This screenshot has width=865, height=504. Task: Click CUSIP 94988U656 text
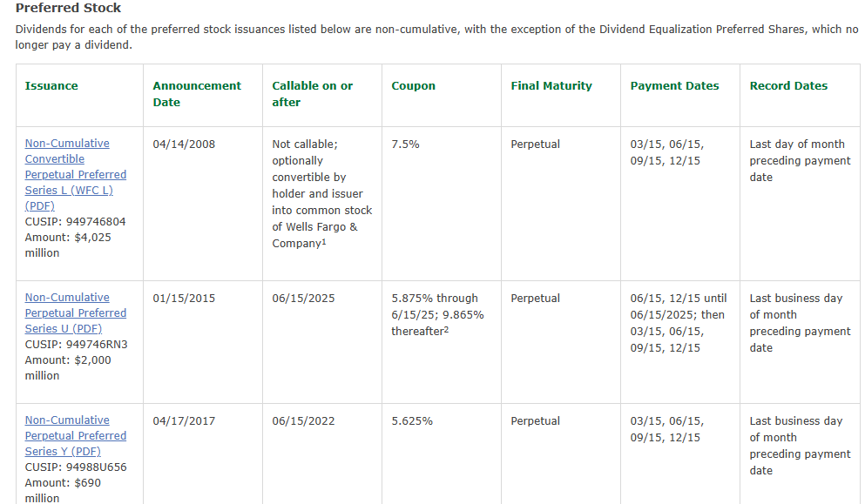click(x=76, y=467)
